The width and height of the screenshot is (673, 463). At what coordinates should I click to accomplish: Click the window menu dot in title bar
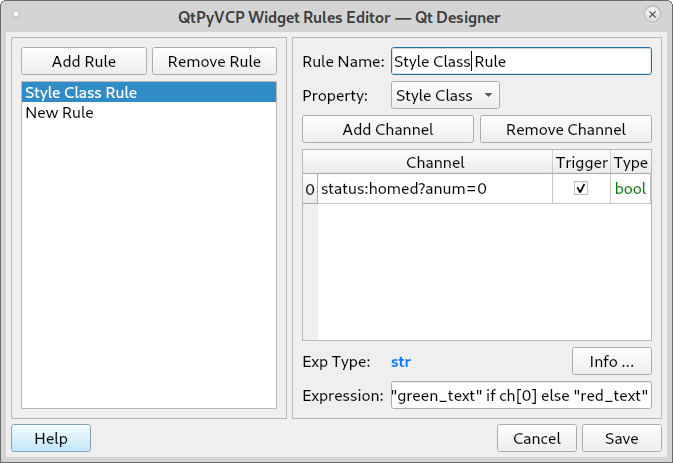tap(16, 14)
